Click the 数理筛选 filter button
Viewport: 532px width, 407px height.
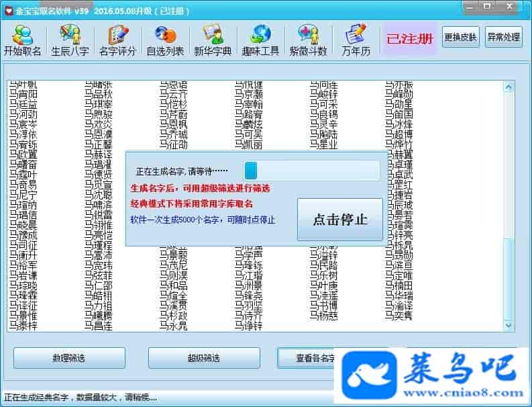coord(68,358)
